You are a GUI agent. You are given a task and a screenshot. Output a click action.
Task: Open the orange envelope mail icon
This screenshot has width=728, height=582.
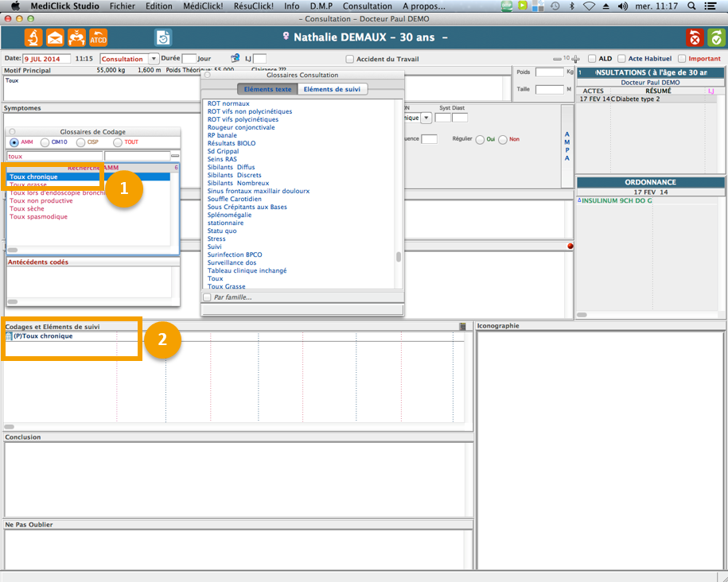55,37
